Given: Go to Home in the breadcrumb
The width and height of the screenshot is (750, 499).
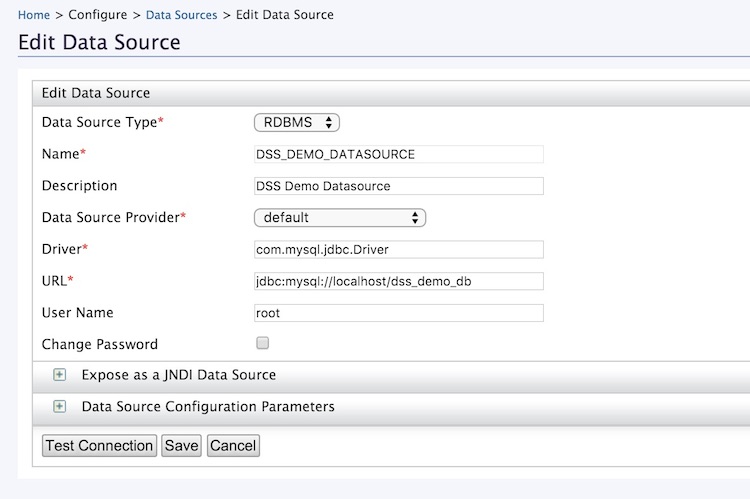Looking at the screenshot, I should 34,15.
